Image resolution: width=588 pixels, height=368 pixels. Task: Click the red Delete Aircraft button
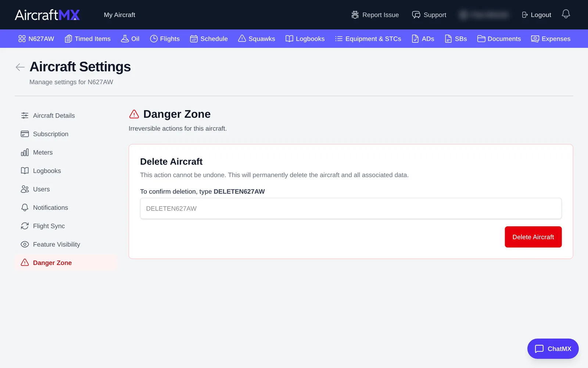[533, 237]
